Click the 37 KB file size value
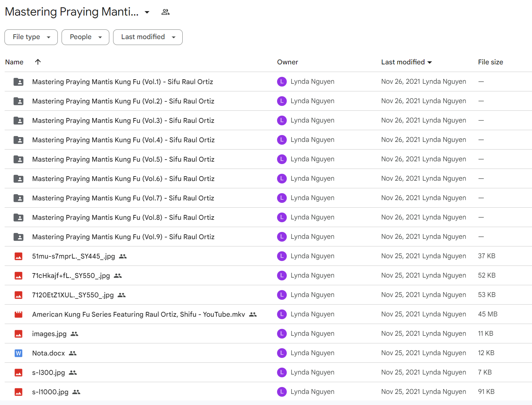532x405 pixels. (x=487, y=256)
